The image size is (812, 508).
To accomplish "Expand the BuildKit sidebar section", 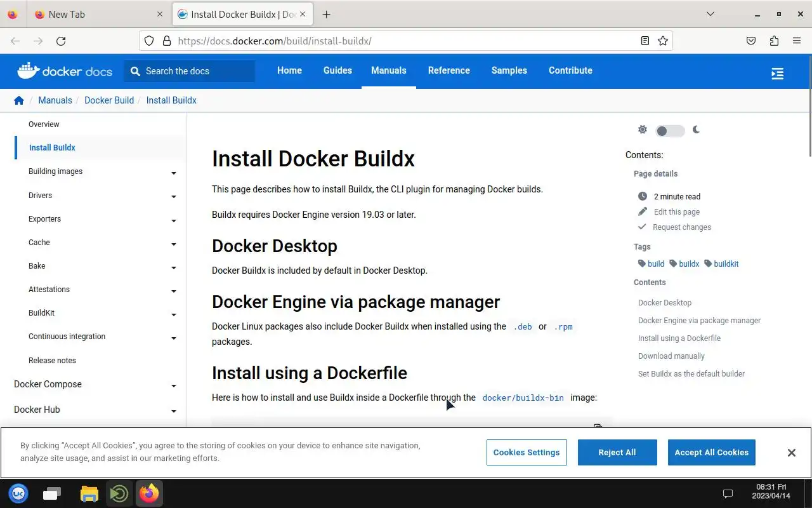I will [x=173, y=314].
